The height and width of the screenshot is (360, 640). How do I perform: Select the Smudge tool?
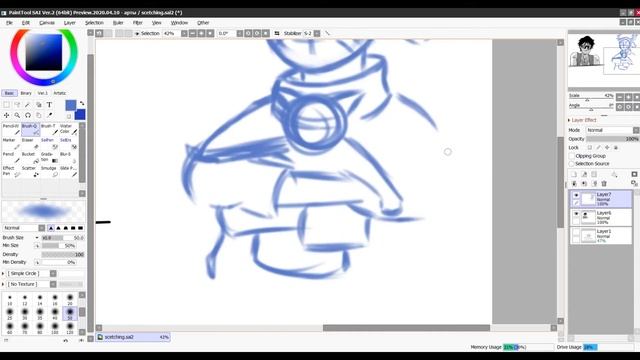tap(49, 171)
